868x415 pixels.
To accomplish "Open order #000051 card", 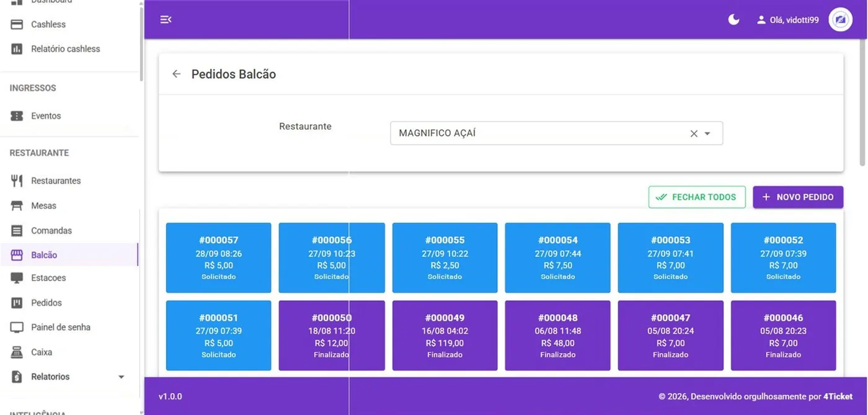I will coord(219,336).
